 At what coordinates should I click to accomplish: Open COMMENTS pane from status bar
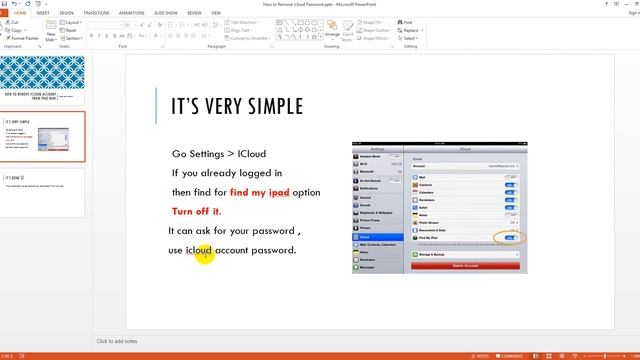509,356
